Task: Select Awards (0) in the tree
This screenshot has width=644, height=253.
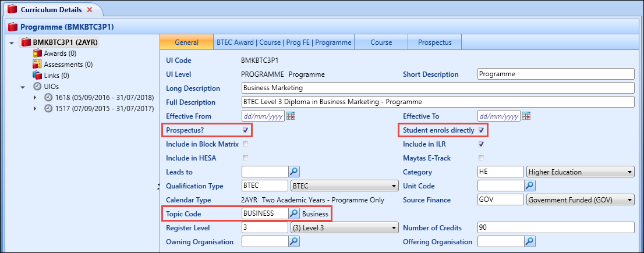Action: (x=60, y=54)
